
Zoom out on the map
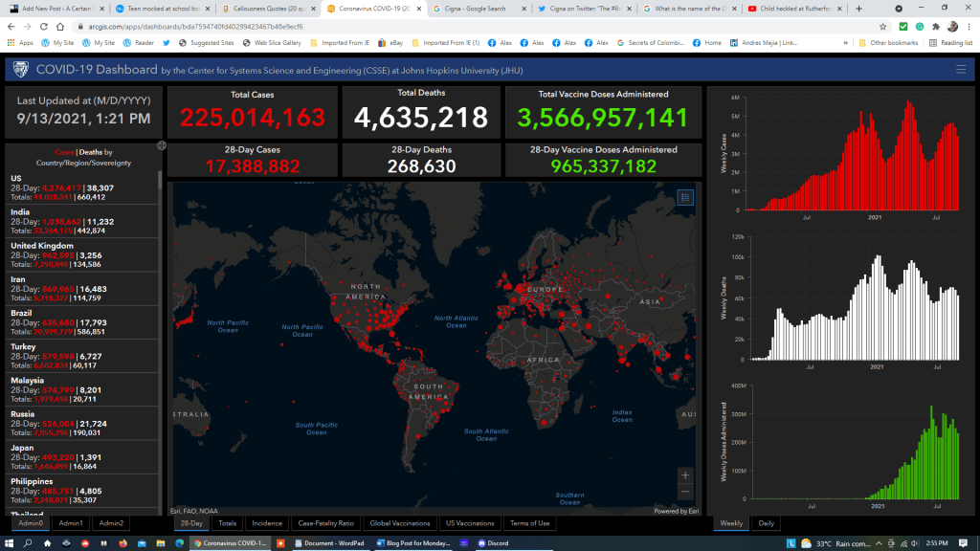click(684, 491)
